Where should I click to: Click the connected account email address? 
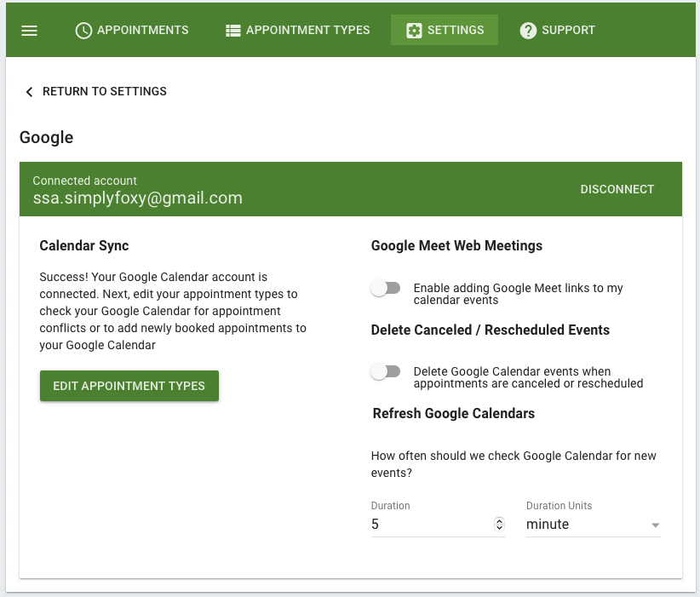click(137, 198)
